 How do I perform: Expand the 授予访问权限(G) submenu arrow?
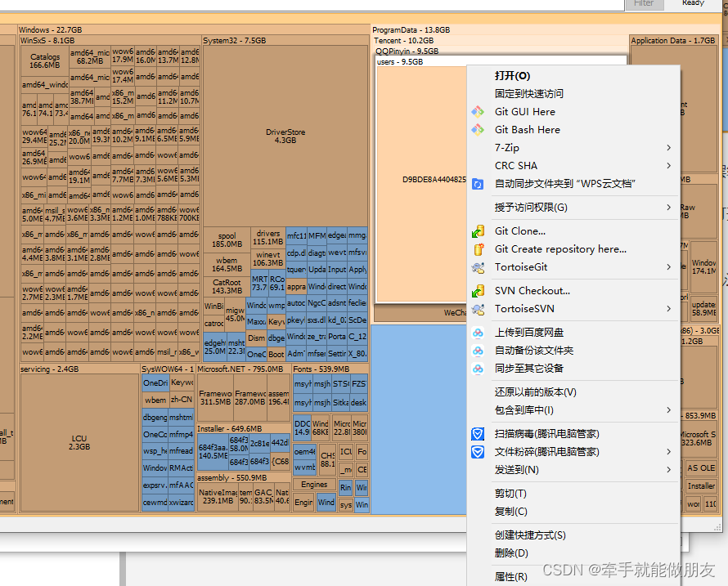coord(668,208)
